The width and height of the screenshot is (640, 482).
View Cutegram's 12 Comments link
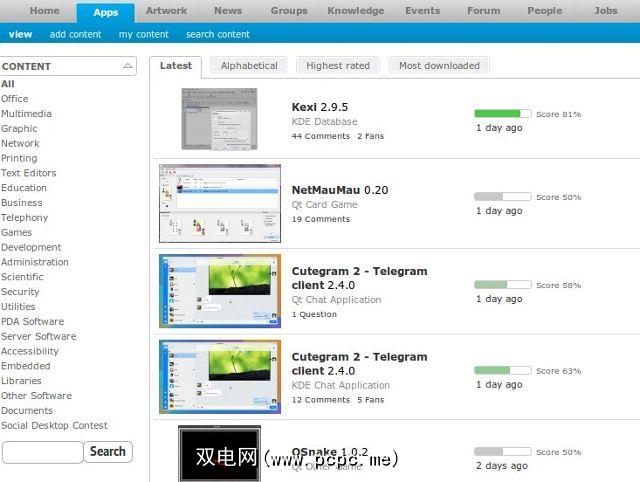(x=321, y=400)
